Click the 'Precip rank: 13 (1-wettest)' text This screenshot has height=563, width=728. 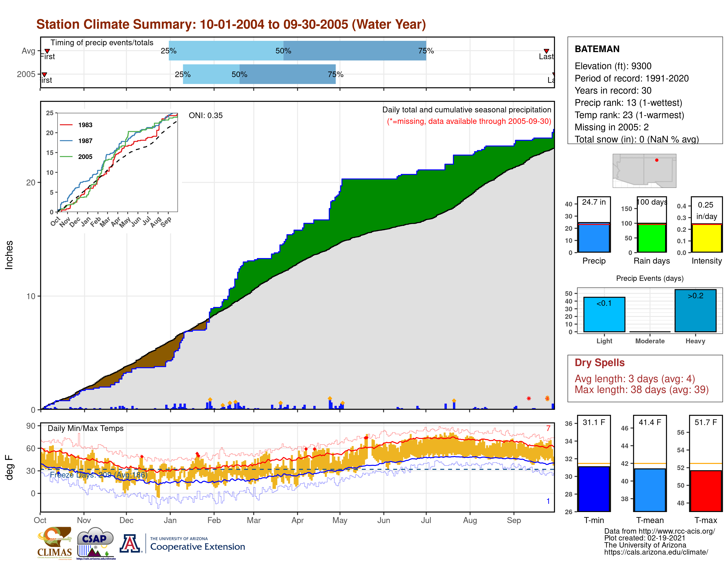(x=628, y=103)
